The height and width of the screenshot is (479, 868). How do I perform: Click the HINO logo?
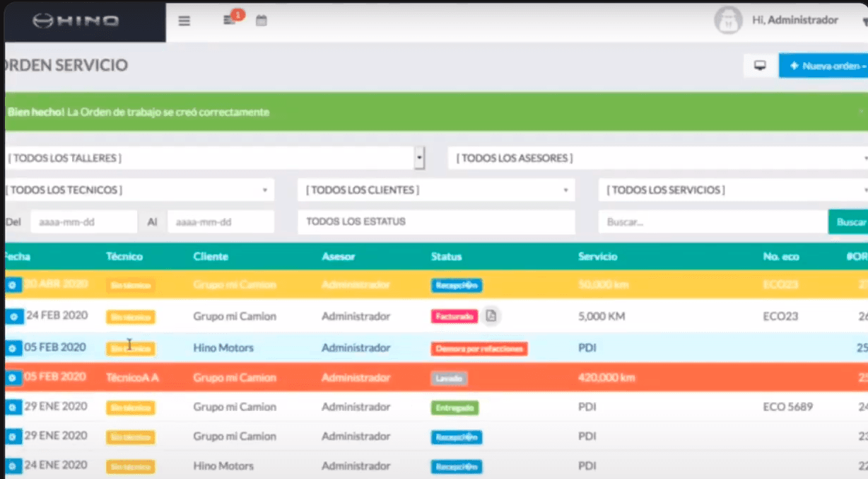click(76, 21)
